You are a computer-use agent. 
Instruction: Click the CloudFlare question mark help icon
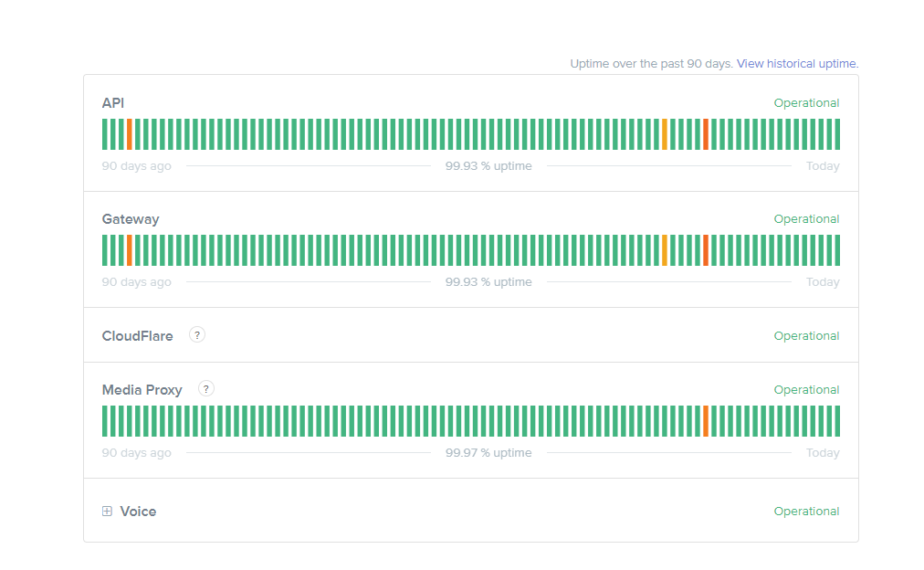[x=196, y=335]
